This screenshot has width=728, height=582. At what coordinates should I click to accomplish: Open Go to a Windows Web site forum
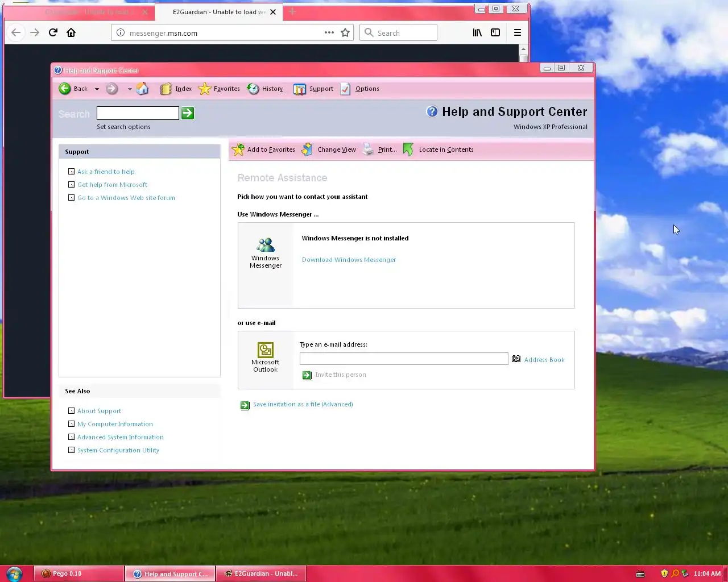pos(126,198)
